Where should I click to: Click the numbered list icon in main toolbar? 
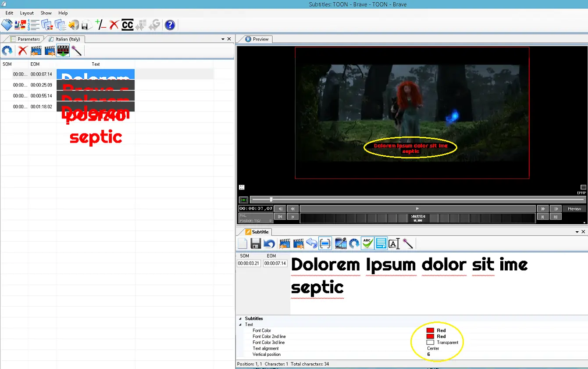[33, 25]
